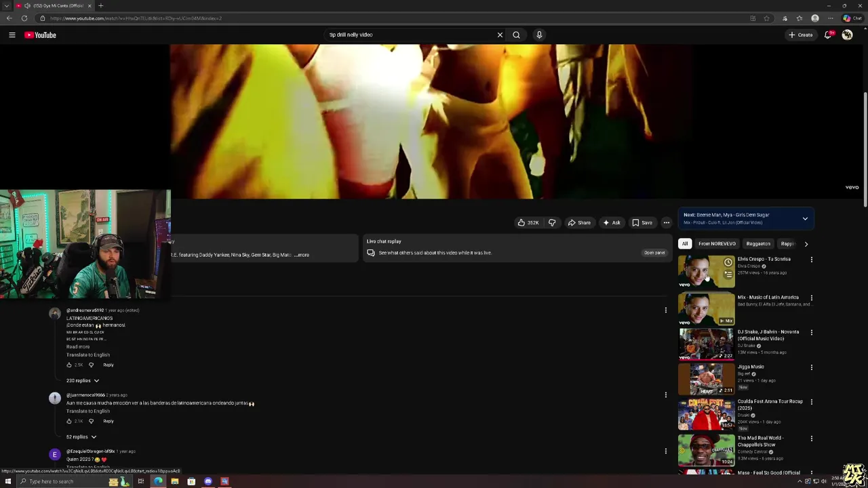Select the All filter chip
The image size is (868, 488).
(685, 243)
